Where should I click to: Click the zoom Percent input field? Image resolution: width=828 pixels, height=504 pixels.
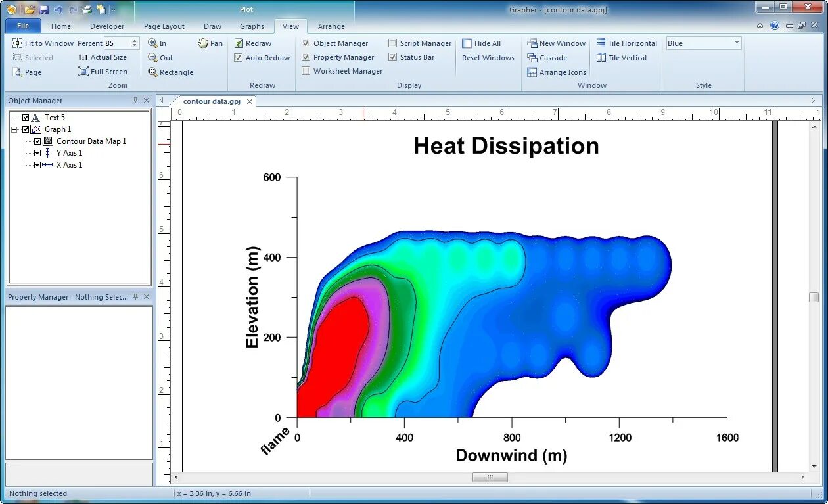point(117,43)
